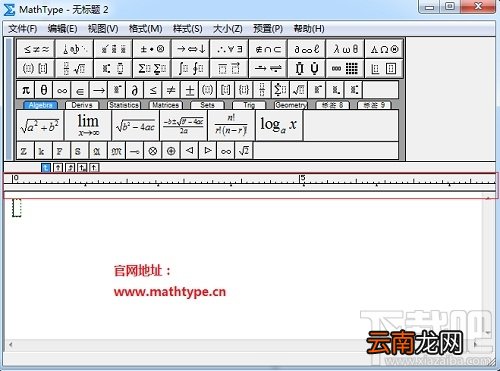Insert the π symbol from small bar
This screenshot has height=371, width=500.
(26, 90)
